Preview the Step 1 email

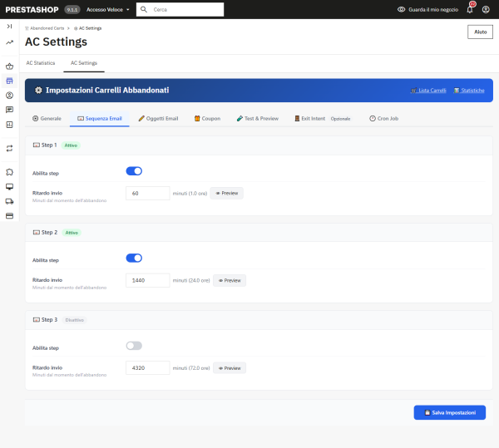tap(226, 194)
